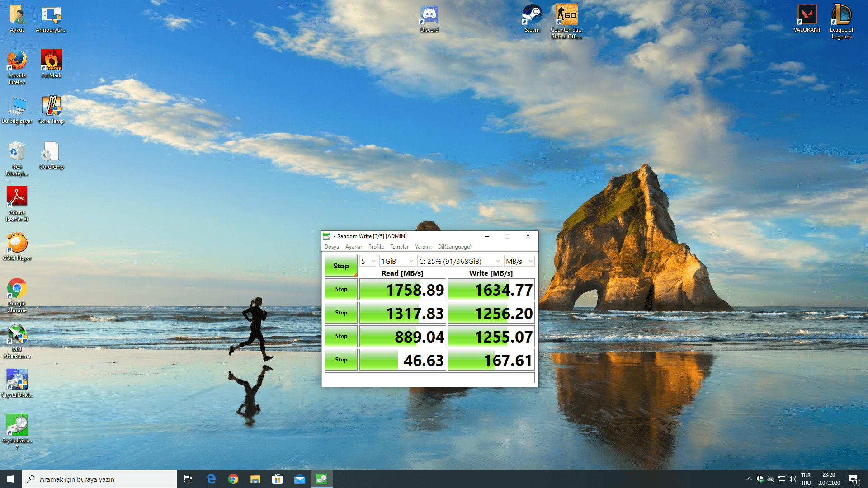This screenshot has width=868, height=488.
Task: Open the Ayarlar menu
Action: 354,247
